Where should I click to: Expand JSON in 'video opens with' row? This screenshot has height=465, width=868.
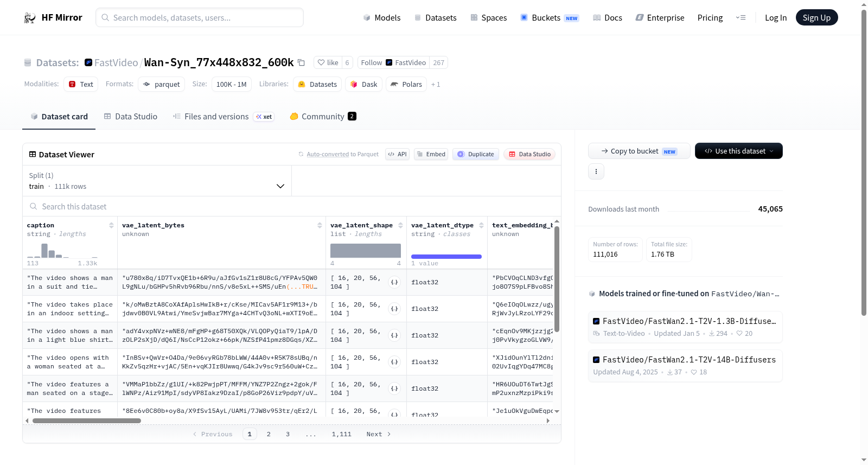(394, 362)
